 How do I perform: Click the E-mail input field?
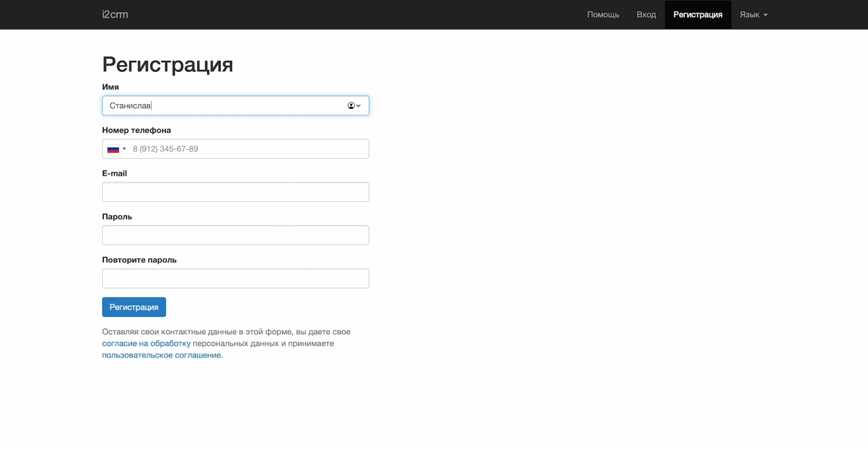[235, 192]
